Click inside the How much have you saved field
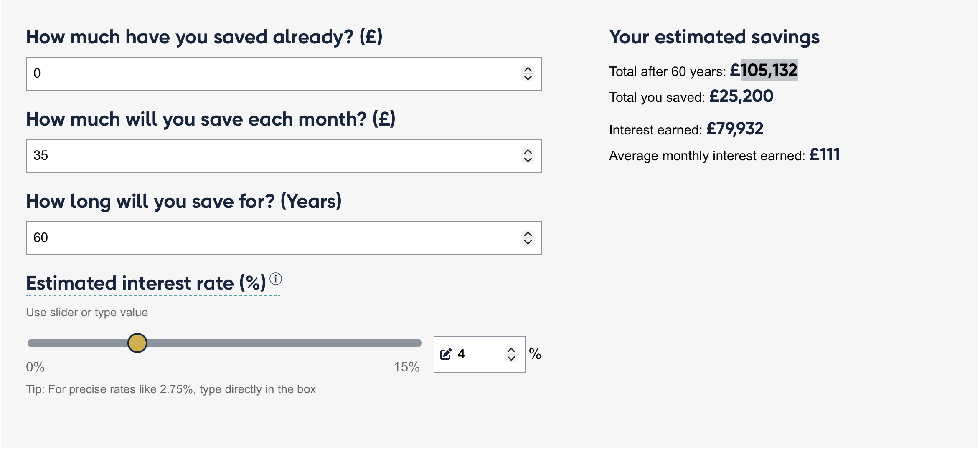Image resolution: width=980 pixels, height=449 pixels. point(251,73)
